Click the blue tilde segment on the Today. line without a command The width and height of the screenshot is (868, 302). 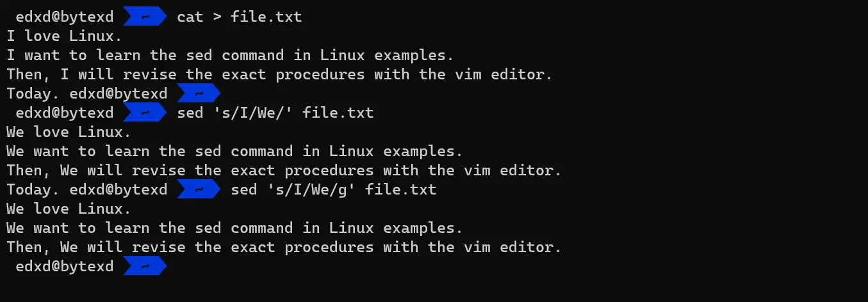point(199,93)
